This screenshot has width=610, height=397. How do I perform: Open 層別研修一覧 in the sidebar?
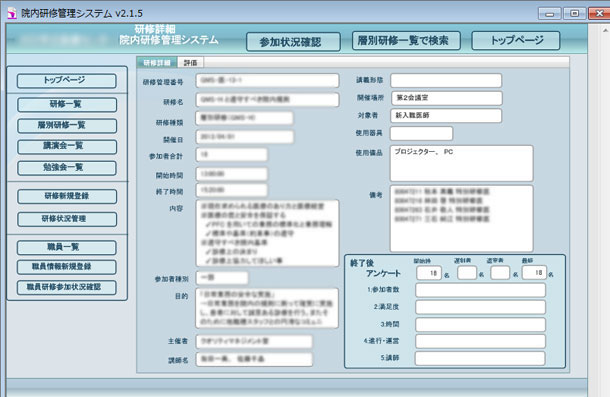[x=67, y=126]
